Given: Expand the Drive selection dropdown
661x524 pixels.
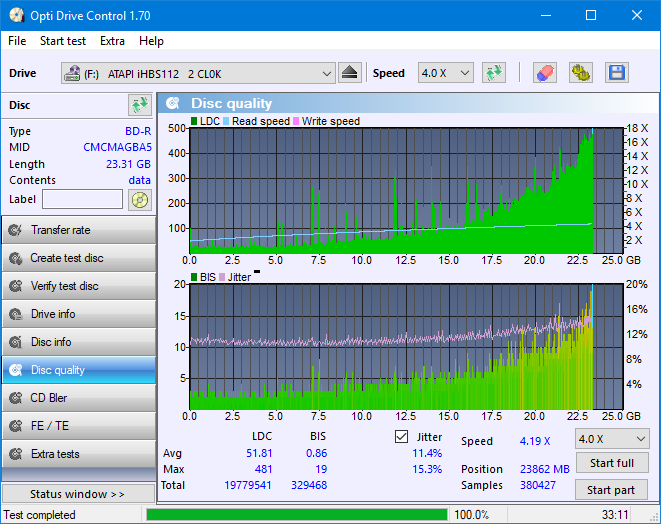Looking at the screenshot, I should coord(198,74).
